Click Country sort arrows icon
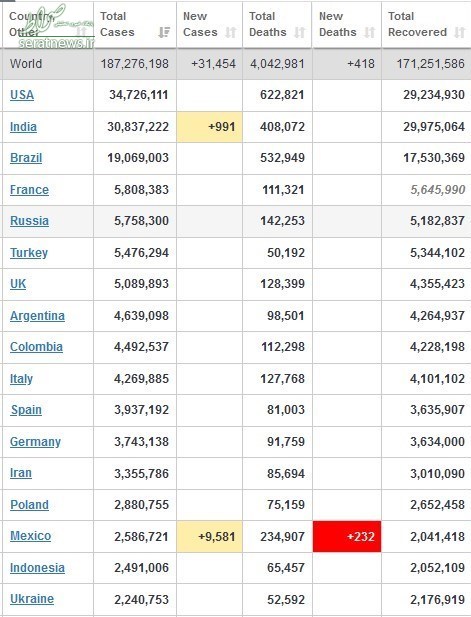The width and height of the screenshot is (471, 617). 81,31
